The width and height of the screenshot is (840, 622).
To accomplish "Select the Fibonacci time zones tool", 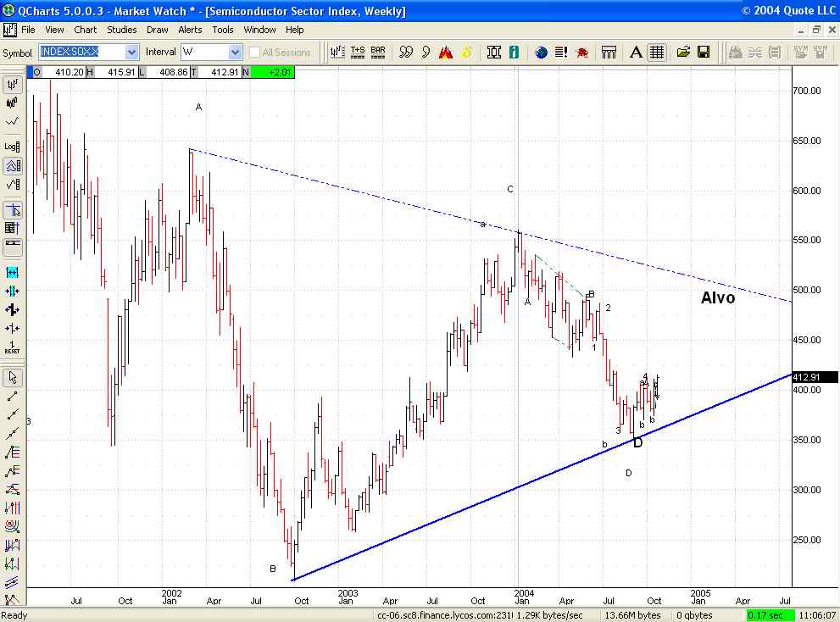I will (12, 508).
